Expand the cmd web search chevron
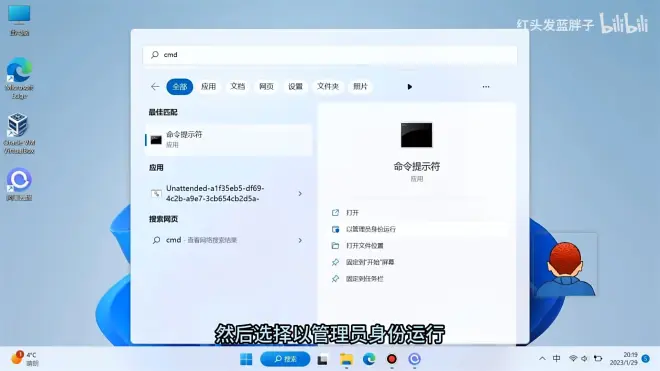Screen dimensions: 660x371 click(300, 240)
